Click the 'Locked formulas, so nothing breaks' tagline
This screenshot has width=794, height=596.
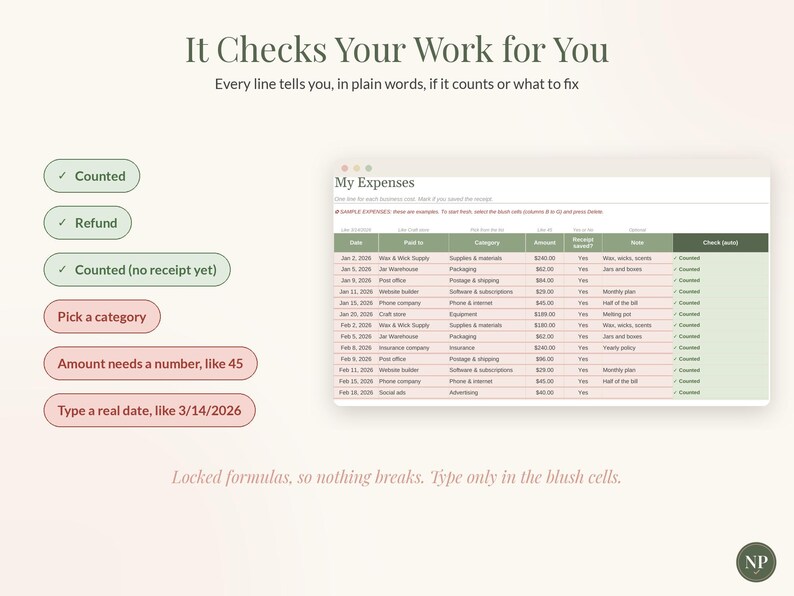[396, 477]
